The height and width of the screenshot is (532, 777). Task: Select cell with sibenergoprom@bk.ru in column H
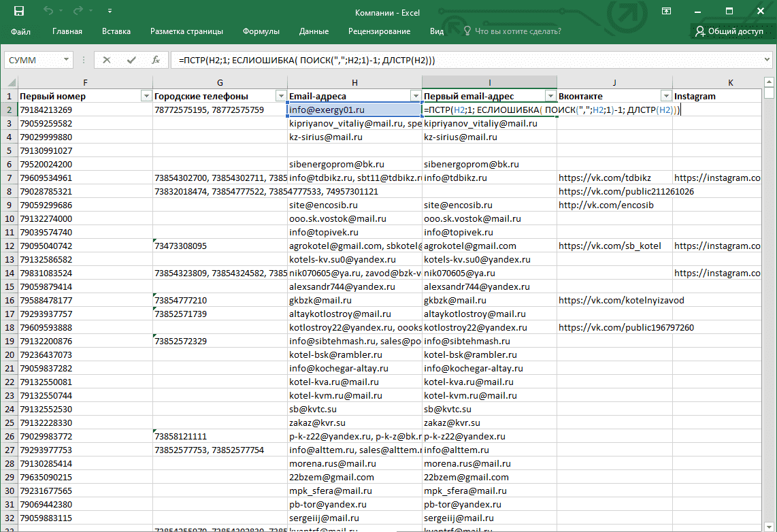click(354, 165)
